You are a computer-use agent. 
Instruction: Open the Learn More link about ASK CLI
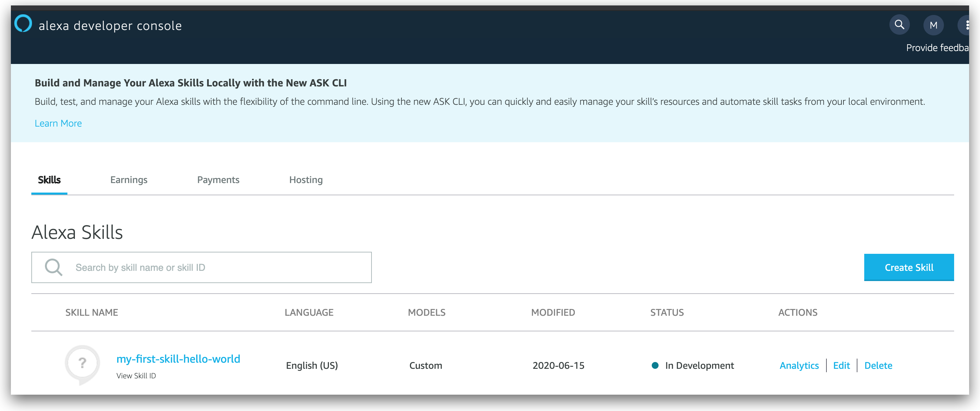click(58, 123)
